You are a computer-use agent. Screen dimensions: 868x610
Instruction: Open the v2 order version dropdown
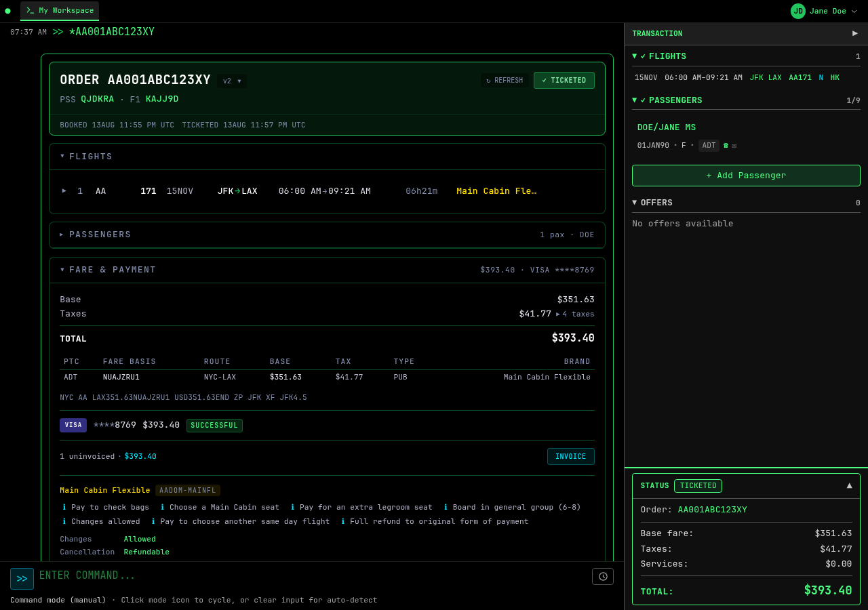pos(232,81)
